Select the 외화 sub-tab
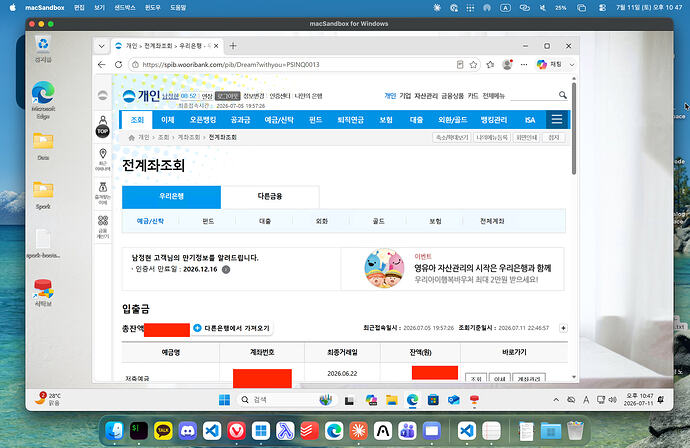This screenshot has height=448, width=690. coord(322,221)
